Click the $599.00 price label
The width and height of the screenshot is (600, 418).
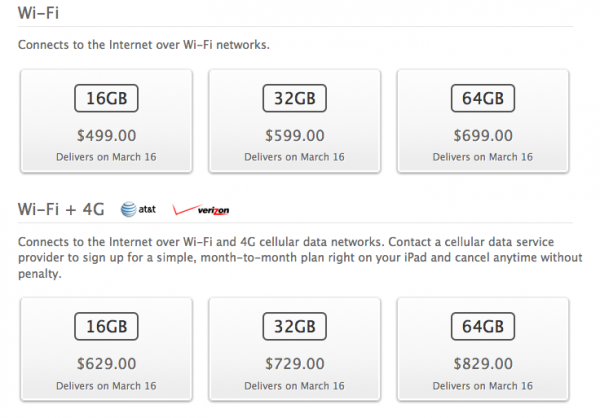(293, 133)
